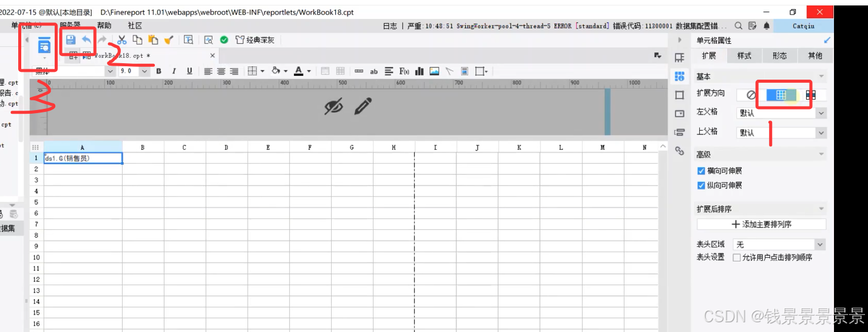Align text right

234,71
